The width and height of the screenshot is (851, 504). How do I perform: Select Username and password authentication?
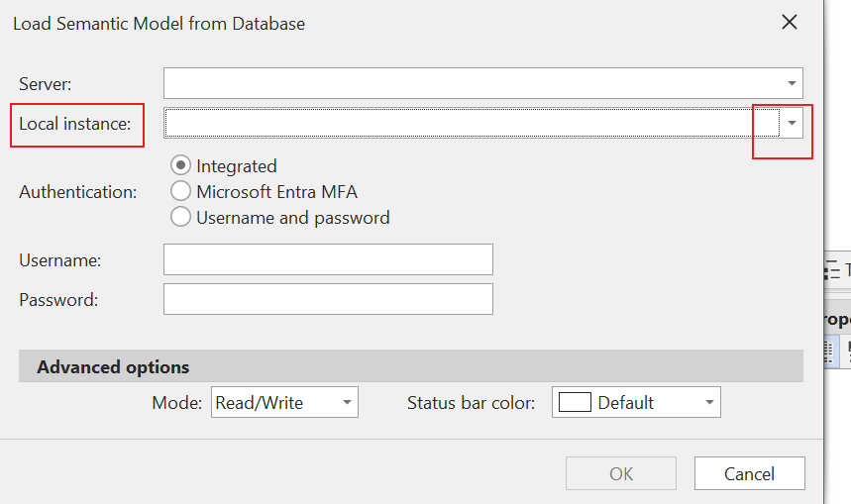coord(181,217)
